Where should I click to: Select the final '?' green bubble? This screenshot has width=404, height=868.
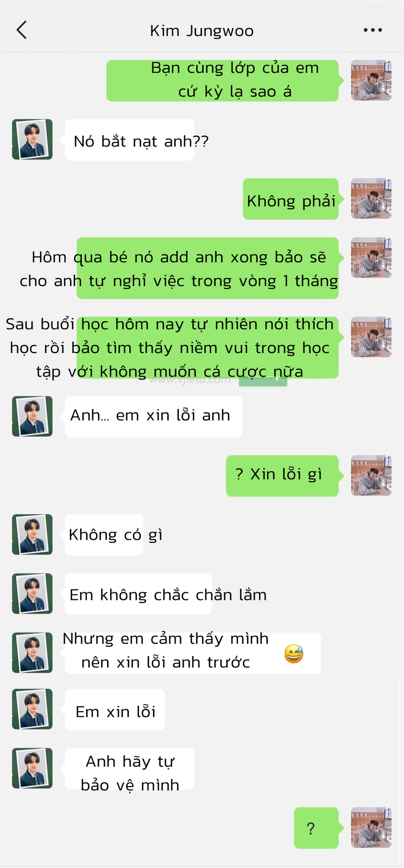pyautogui.click(x=316, y=828)
